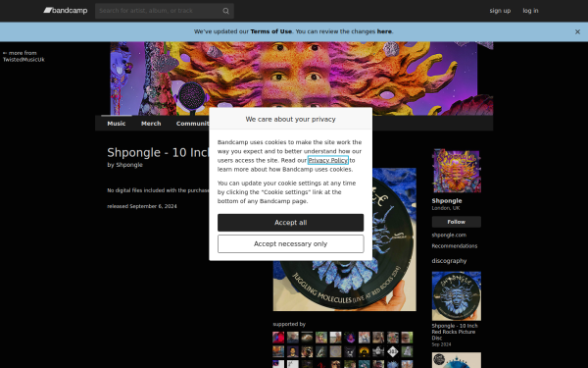Image resolution: width=588 pixels, height=368 pixels.
Task: Open the Red Rocks Picture Disc discography thumbnail
Action: click(457, 296)
